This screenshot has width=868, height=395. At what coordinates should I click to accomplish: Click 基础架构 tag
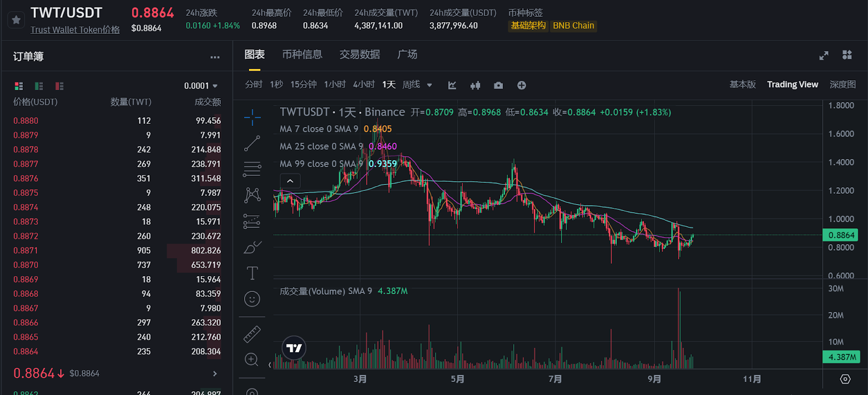click(x=528, y=26)
